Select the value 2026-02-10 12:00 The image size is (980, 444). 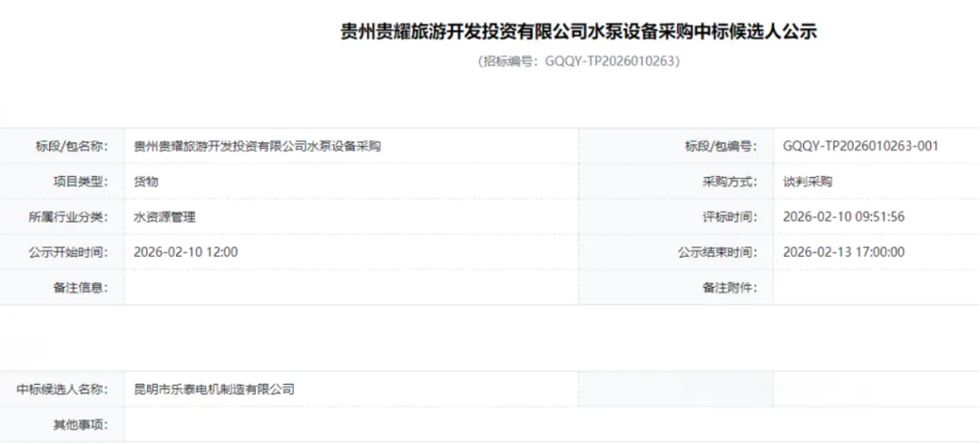pyautogui.click(x=186, y=252)
